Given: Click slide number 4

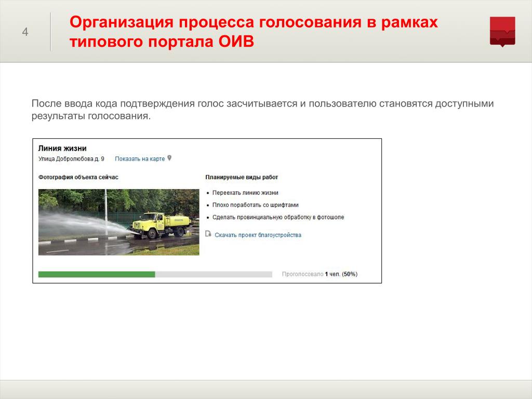Looking at the screenshot, I should point(25,32).
